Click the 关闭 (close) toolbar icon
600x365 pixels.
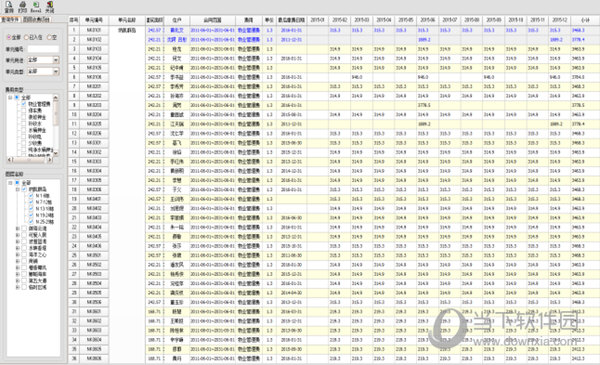tap(50, 7)
